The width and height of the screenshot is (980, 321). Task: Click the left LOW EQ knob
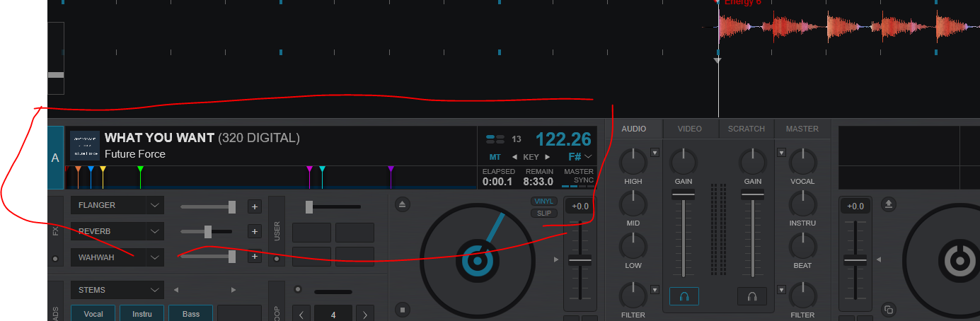pos(633,247)
